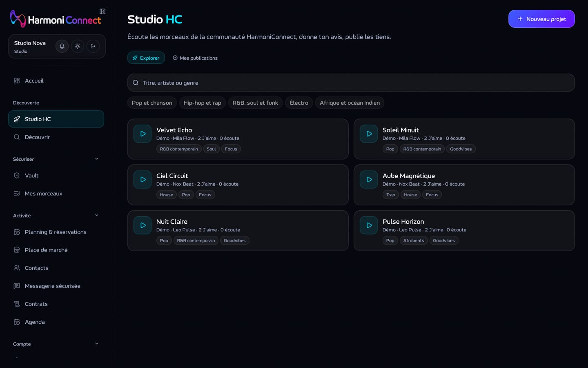Open the Ciel Circuit track title

172,176
